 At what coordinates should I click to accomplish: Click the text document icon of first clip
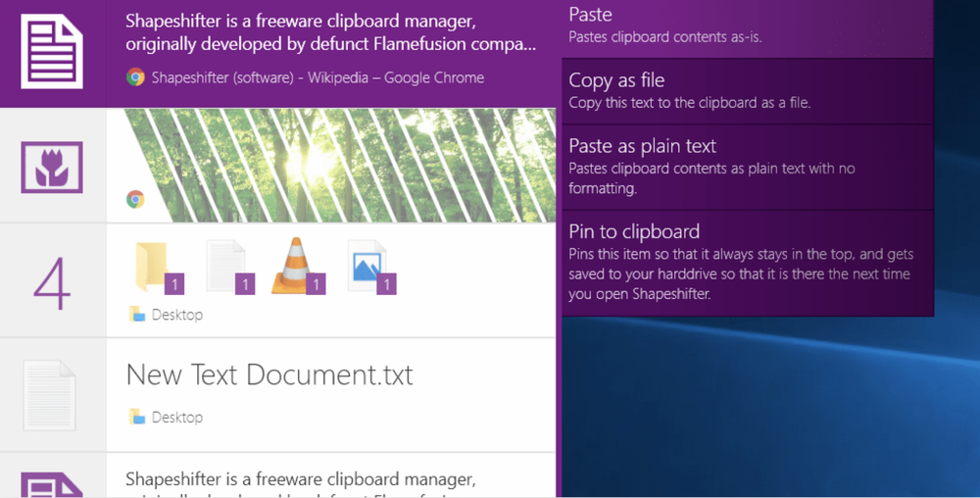point(52,52)
